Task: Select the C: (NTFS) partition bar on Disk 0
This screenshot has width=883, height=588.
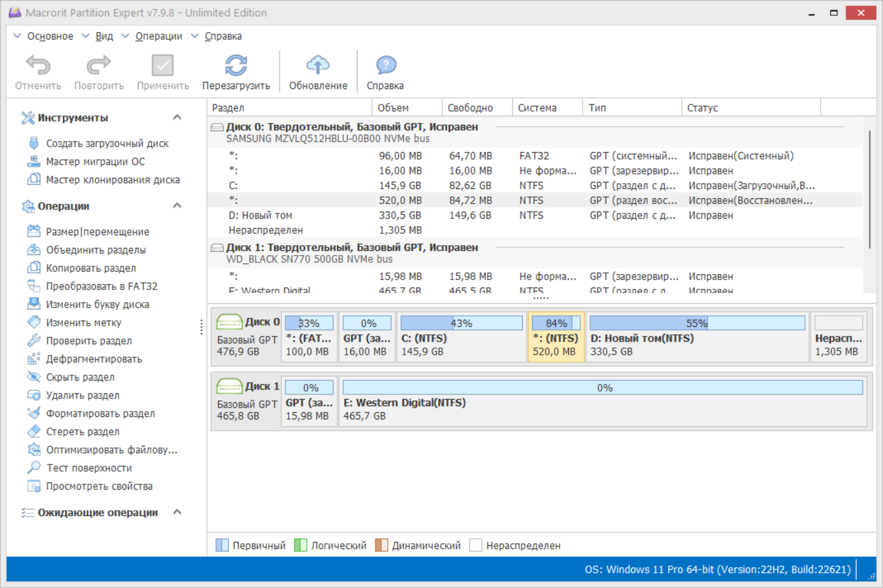Action: pyautogui.click(x=461, y=337)
